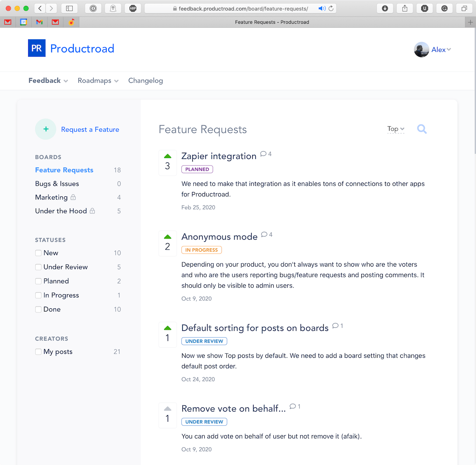The height and width of the screenshot is (465, 476).
Task: Upvote the Zapier integration post
Action: (x=167, y=156)
